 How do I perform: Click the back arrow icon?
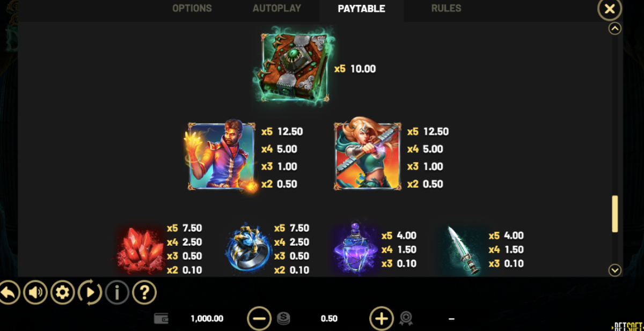(9, 293)
